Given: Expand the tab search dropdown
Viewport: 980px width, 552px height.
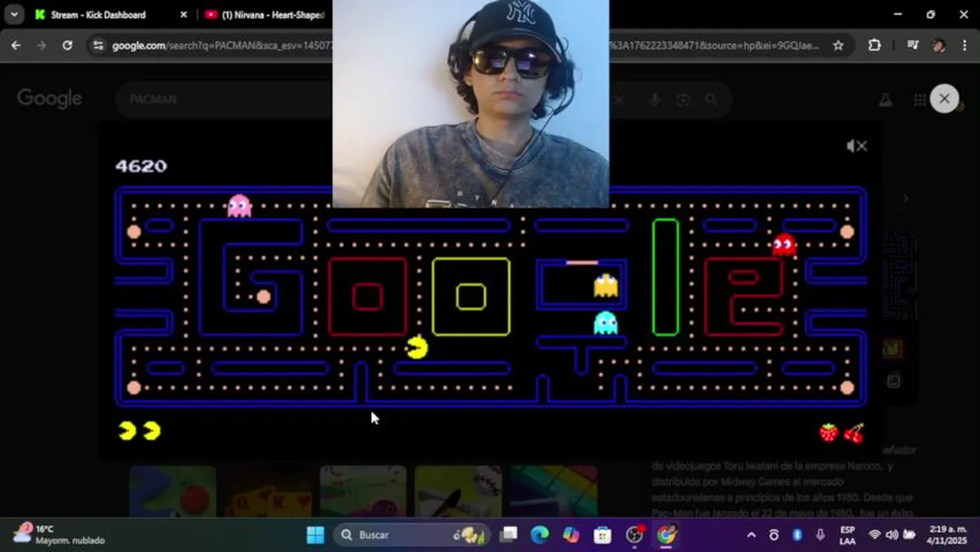Looking at the screenshot, I should [x=14, y=15].
